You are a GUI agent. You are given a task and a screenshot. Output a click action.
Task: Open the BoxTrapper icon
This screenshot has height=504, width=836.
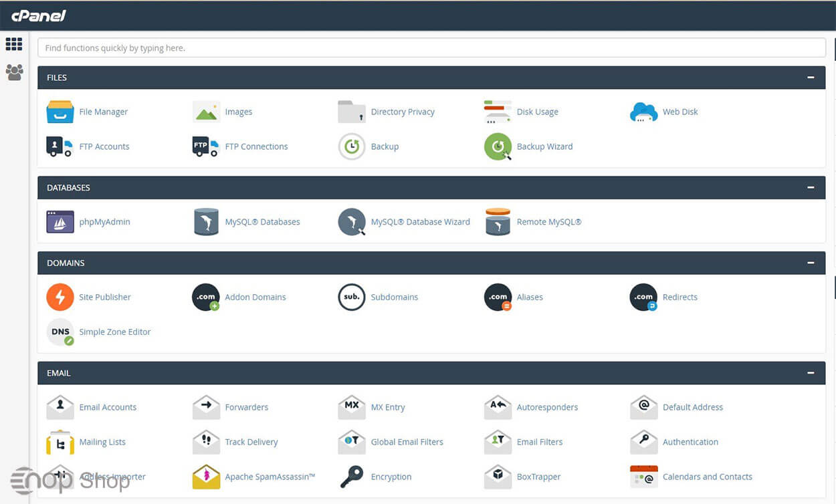(498, 476)
